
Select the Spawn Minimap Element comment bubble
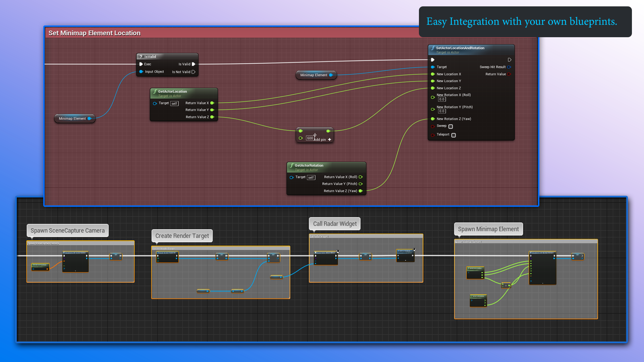488,229
